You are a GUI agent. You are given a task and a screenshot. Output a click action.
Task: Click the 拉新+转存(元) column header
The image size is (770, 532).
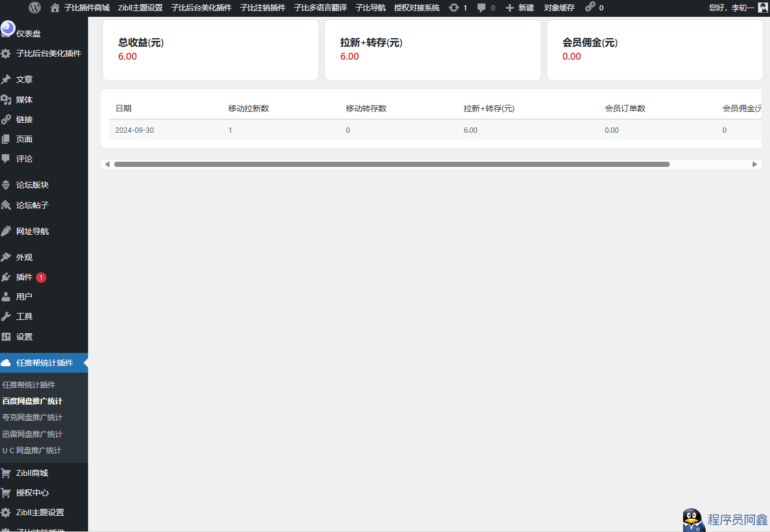tap(489, 108)
